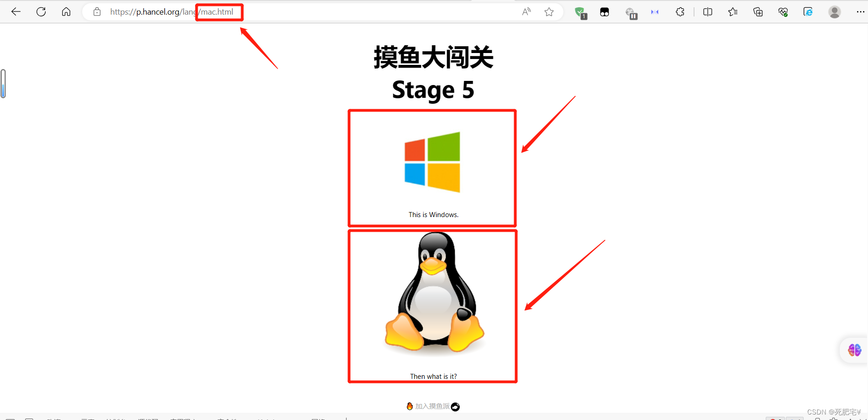This screenshot has height=420, width=868.
Task: Open the Collections icon
Action: tap(758, 12)
